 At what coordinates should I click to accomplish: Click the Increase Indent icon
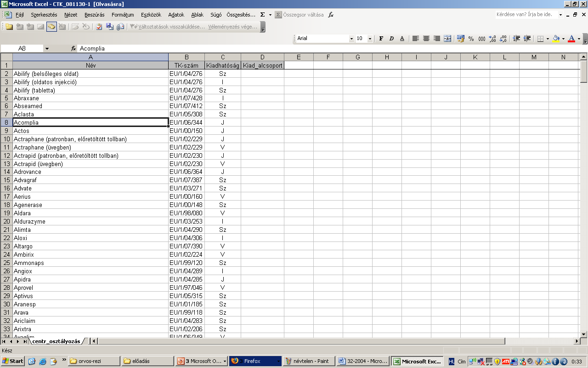click(527, 39)
